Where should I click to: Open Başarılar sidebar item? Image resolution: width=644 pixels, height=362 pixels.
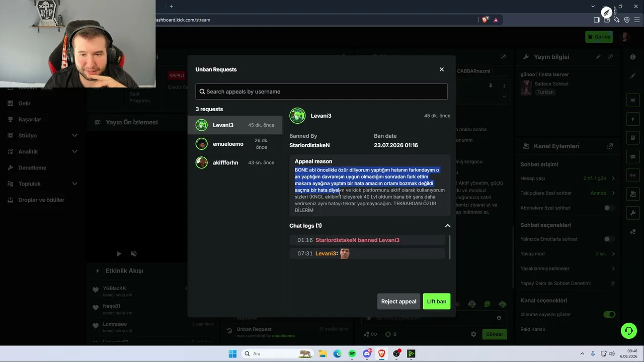[30, 119]
